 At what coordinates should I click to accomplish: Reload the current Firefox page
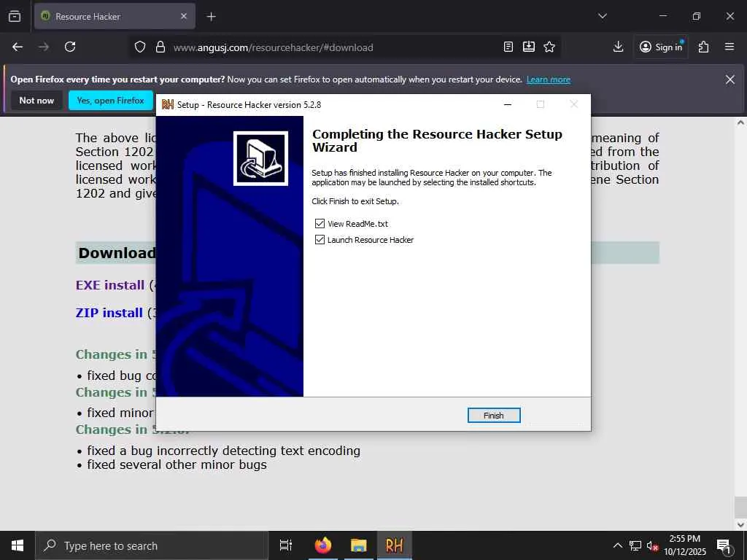coord(70,47)
